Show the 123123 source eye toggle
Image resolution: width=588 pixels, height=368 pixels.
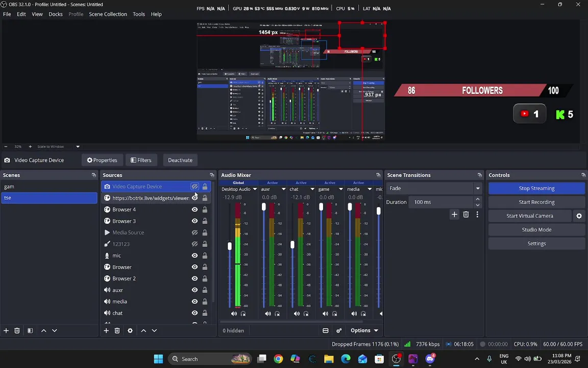click(194, 244)
